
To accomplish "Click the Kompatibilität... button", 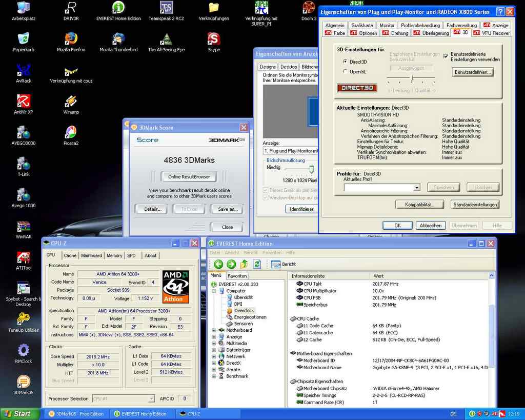I will click(419, 205).
